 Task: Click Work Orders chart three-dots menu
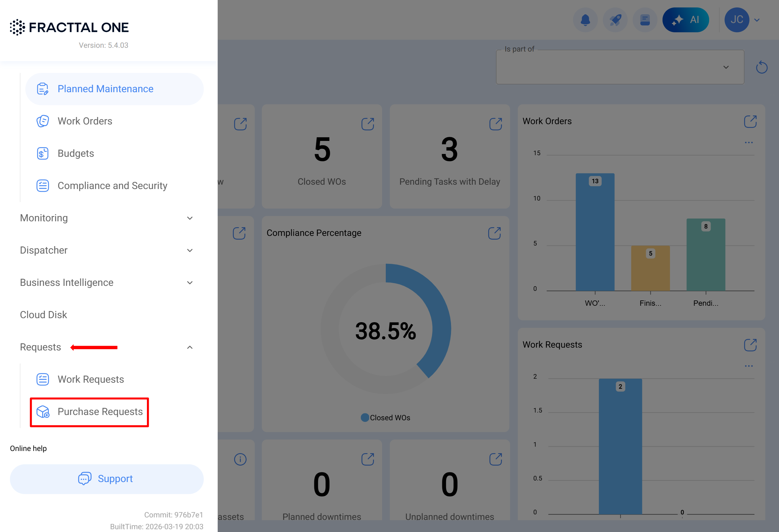tap(749, 143)
